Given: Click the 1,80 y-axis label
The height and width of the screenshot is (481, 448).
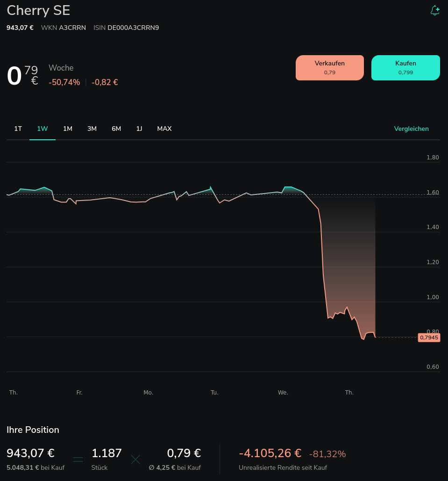Looking at the screenshot, I should click(x=433, y=158).
